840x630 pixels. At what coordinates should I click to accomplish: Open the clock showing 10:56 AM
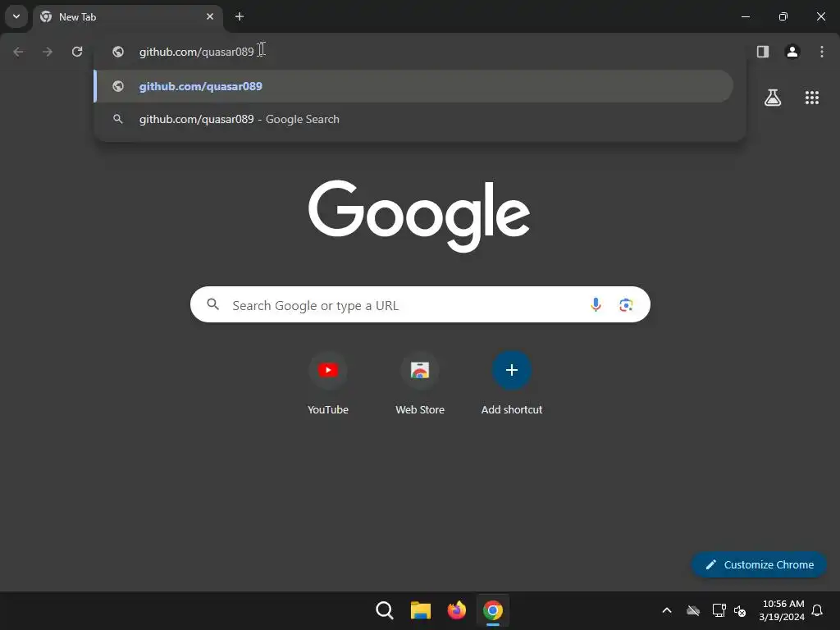tap(782, 610)
